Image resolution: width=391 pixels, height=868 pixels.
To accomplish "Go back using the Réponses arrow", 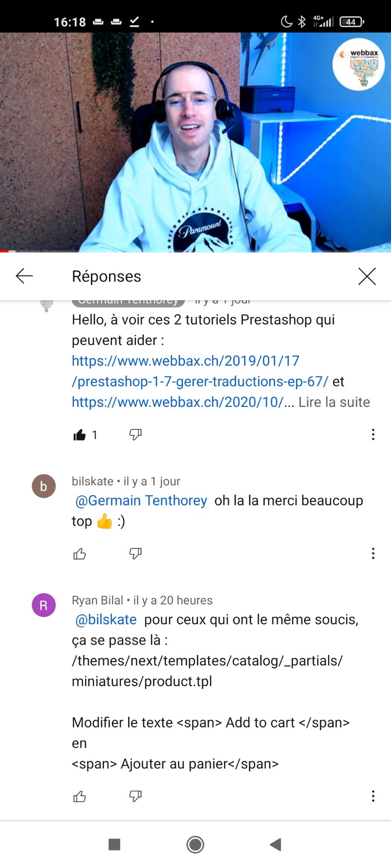I will pyautogui.click(x=24, y=276).
